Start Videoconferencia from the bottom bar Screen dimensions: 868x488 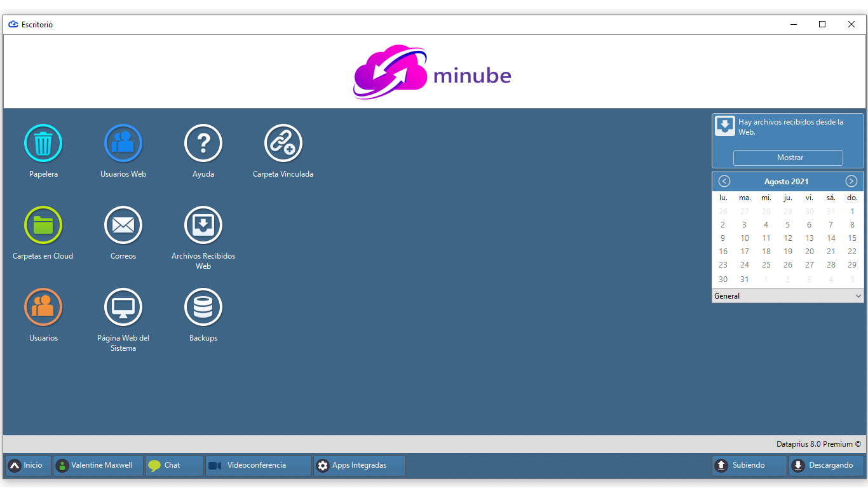tap(259, 466)
